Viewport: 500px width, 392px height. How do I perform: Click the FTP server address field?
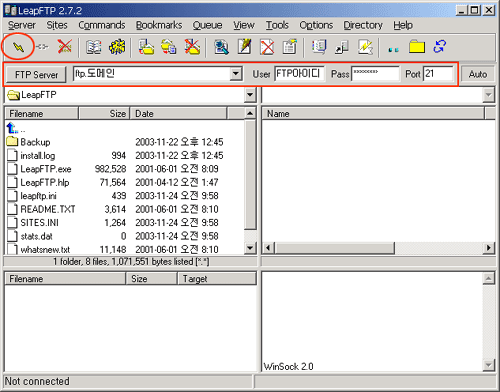pos(152,74)
